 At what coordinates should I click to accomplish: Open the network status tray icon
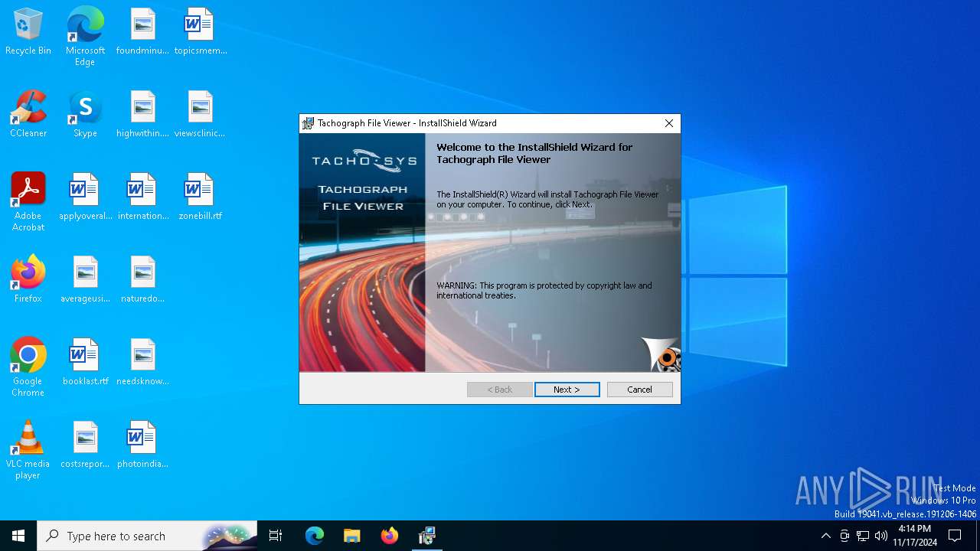coord(863,536)
